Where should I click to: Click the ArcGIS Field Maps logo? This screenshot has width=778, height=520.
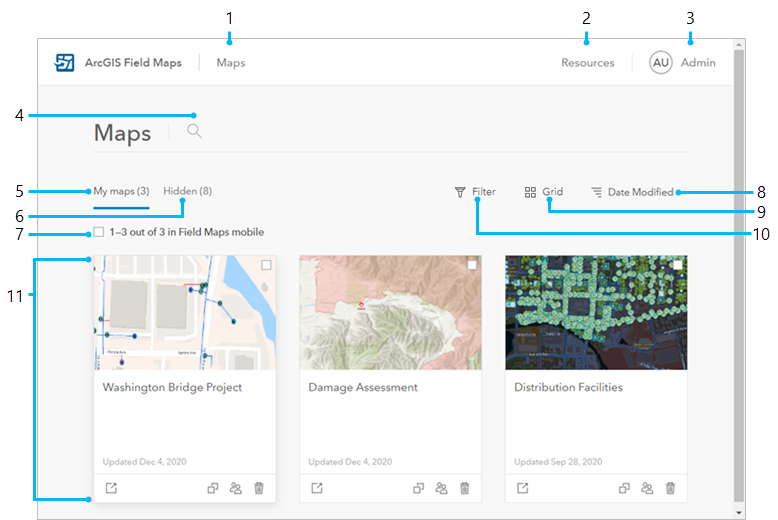pyautogui.click(x=65, y=63)
